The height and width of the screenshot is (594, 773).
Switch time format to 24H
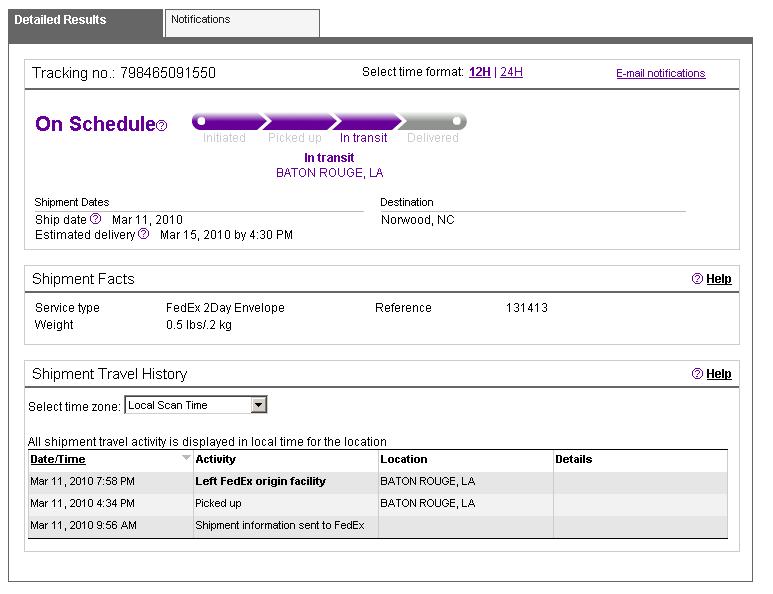511,72
